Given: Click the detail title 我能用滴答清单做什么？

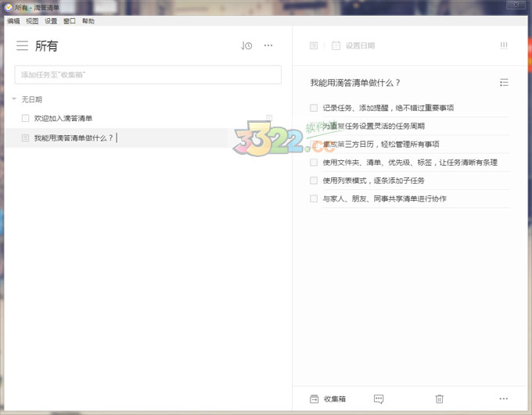Looking at the screenshot, I should (355, 83).
